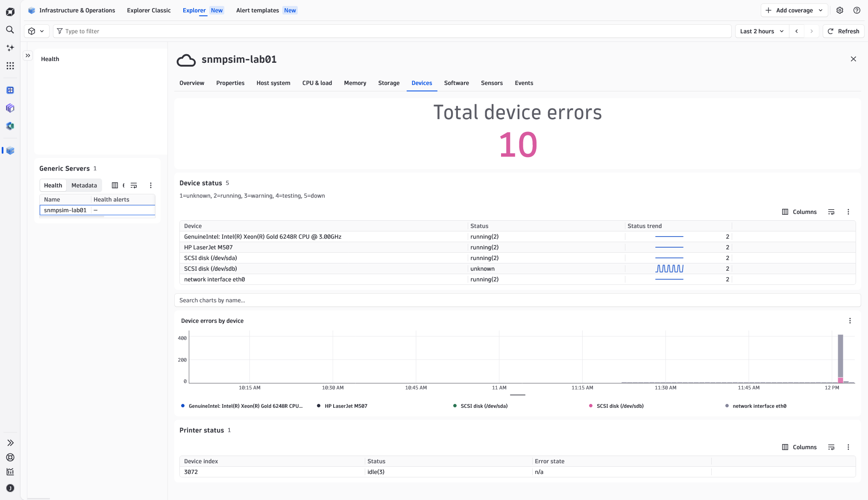Open the entity type cube selector dropdown
868x500 pixels.
click(x=36, y=31)
